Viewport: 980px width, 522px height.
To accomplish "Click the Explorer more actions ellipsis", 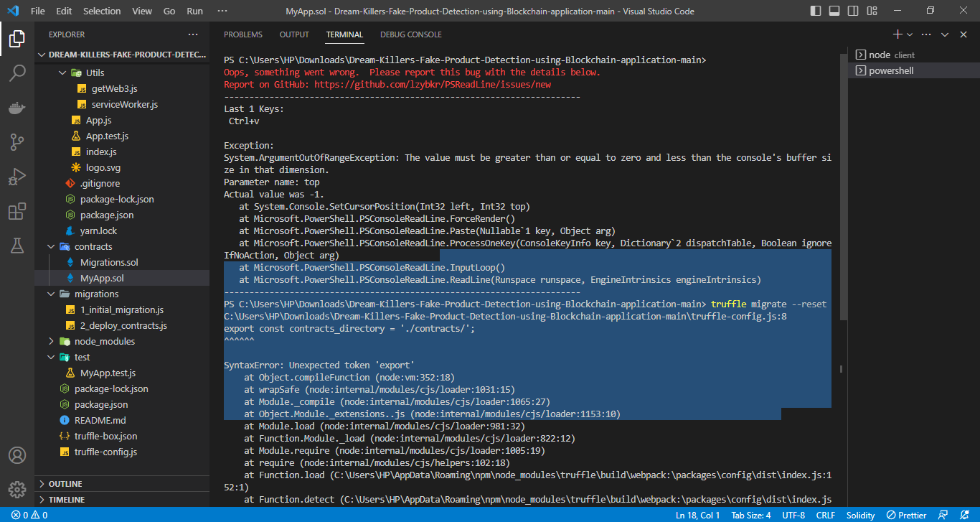I will (193, 34).
